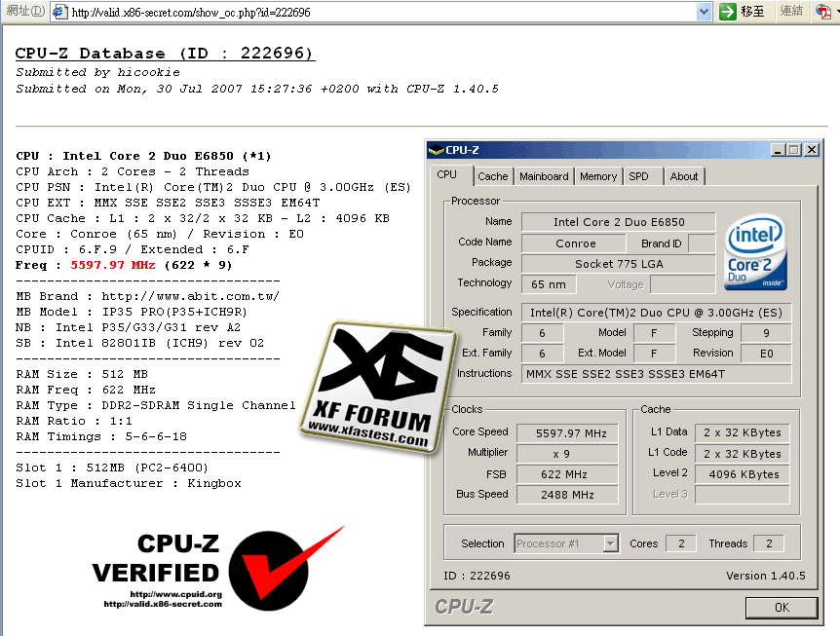The height and width of the screenshot is (636, 840).
Task: Click the L1 Code value '2 x 32 KBytes'
Action: [743, 454]
